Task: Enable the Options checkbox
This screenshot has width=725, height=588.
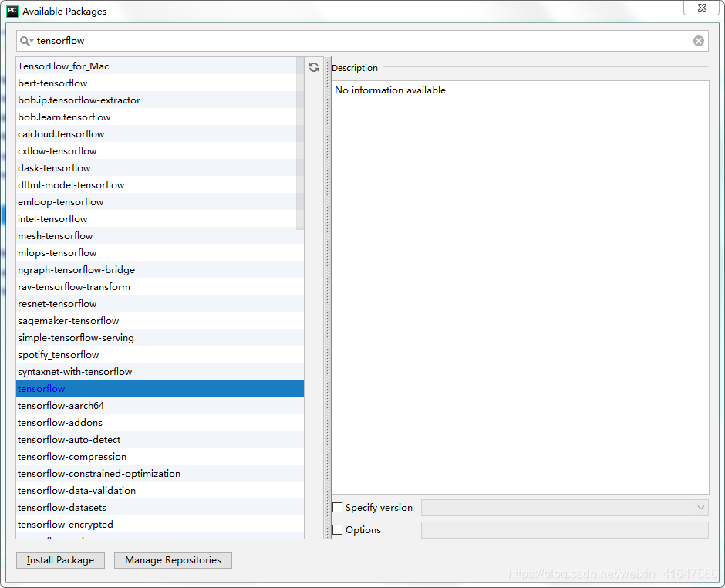Action: [x=338, y=529]
